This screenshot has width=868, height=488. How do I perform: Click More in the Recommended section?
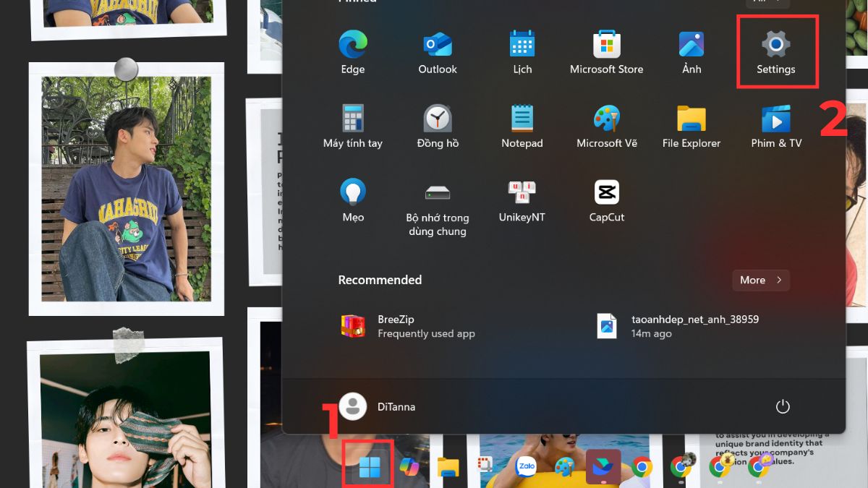coord(760,280)
